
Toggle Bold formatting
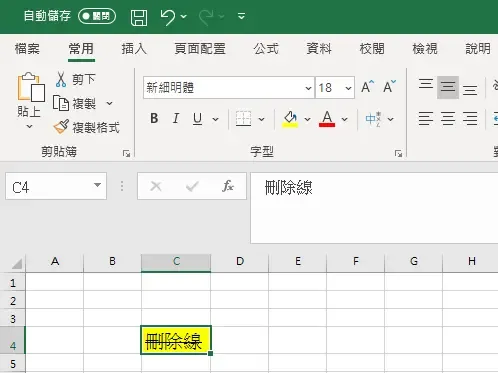pyautogui.click(x=154, y=118)
